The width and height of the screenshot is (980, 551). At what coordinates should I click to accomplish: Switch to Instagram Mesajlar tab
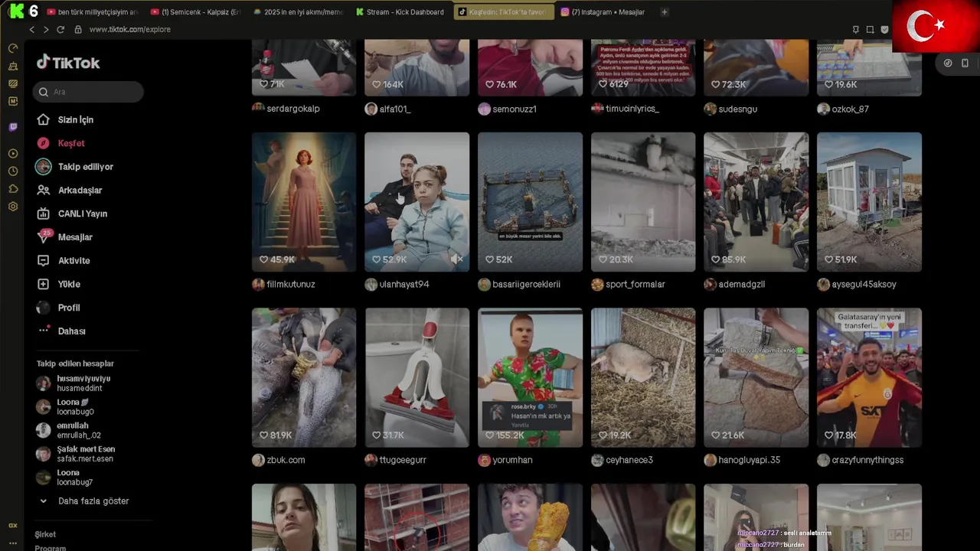[605, 12]
